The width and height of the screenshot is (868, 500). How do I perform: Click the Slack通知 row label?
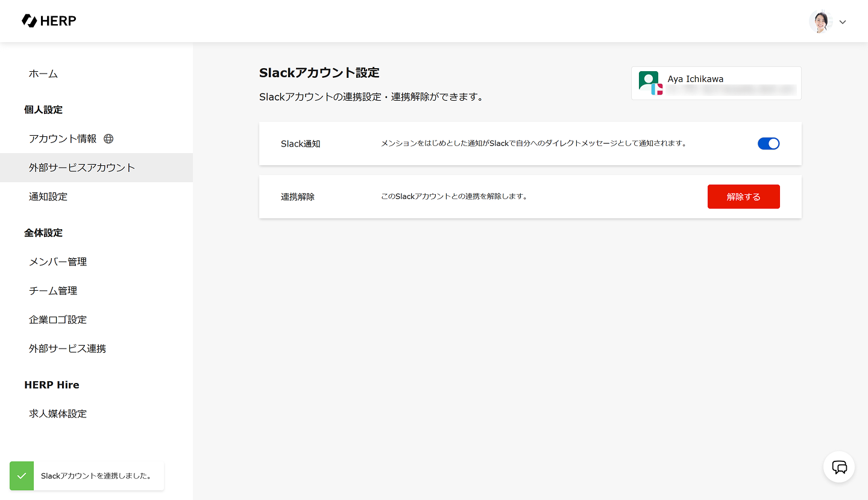[x=301, y=144]
